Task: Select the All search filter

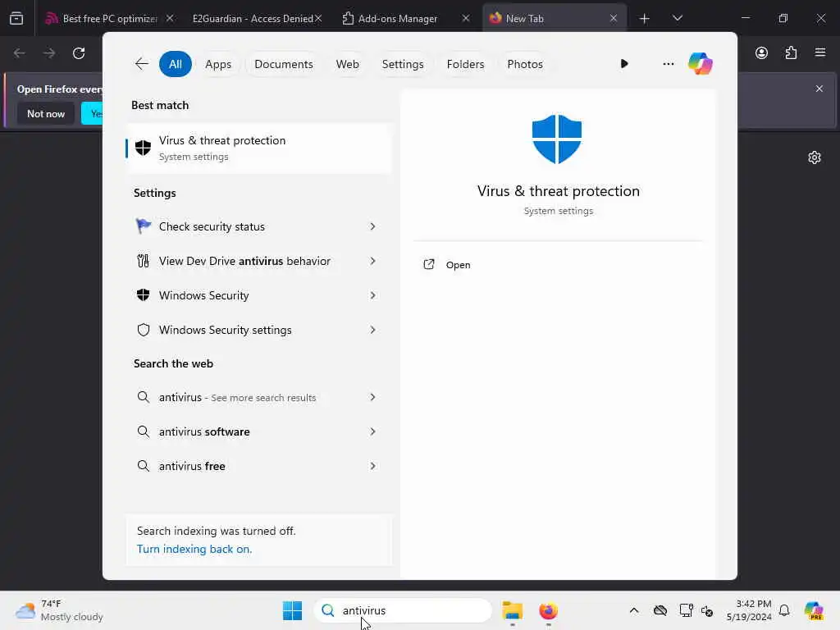Action: [176, 64]
